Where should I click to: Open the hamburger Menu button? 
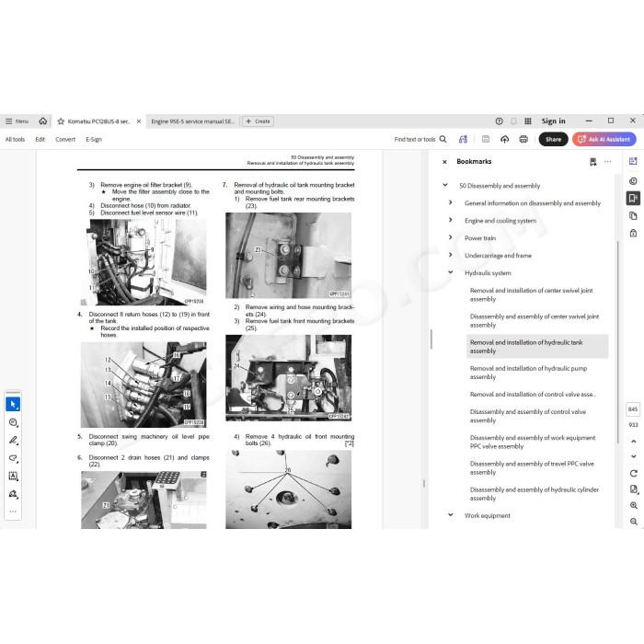[17, 121]
